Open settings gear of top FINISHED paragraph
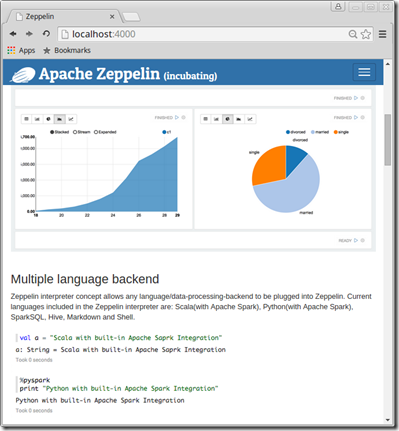399x431 pixels. click(363, 98)
